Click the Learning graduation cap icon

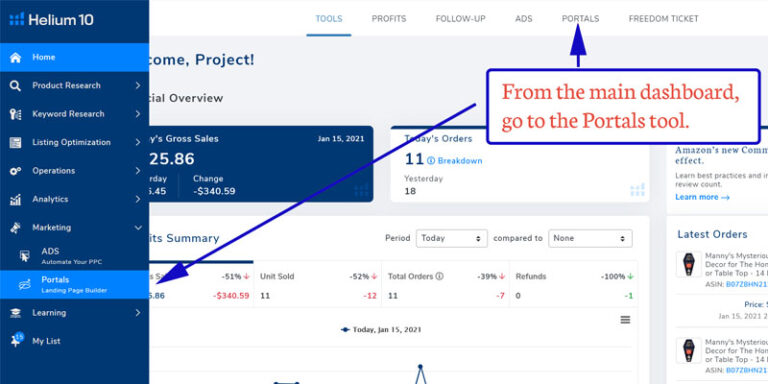click(x=15, y=313)
